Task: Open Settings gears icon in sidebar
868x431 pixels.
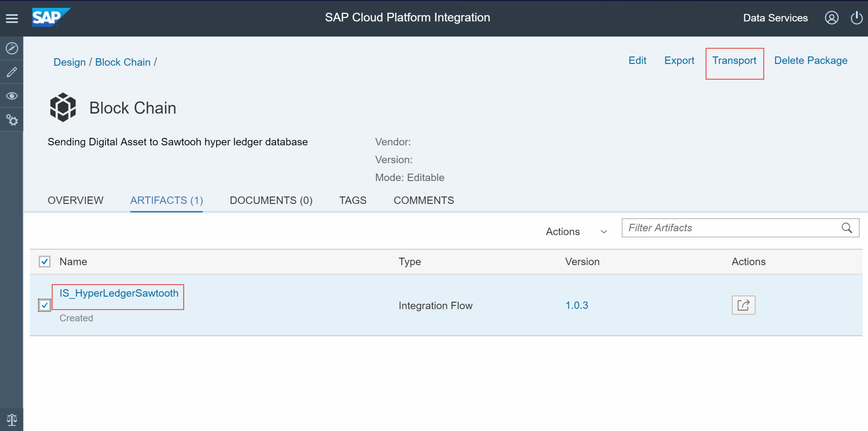Action: [12, 120]
